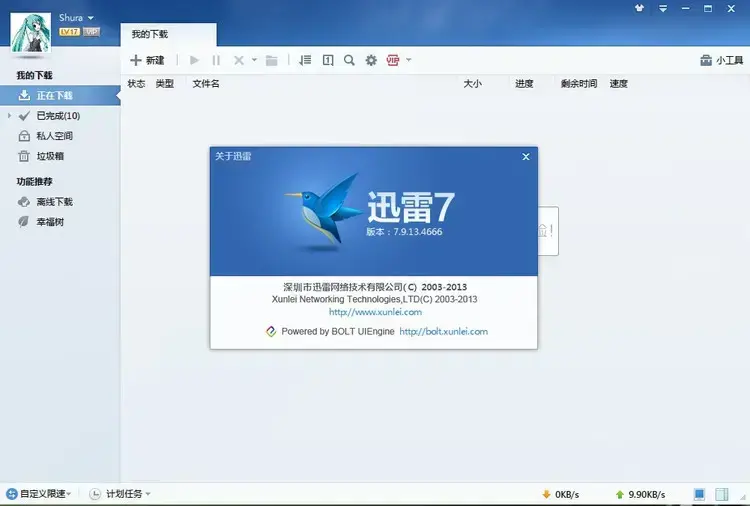Click the search magnifier icon

coord(349,60)
